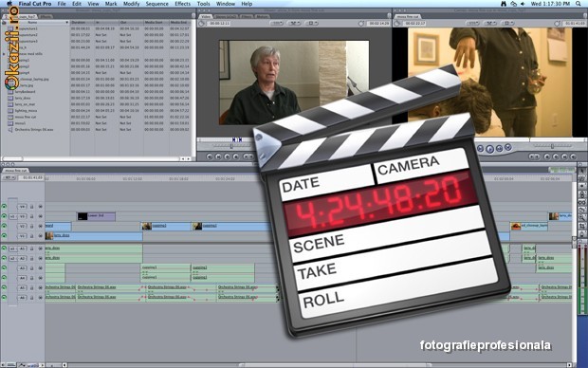
Task: Toggle Auto Select on track V1
Action: (41, 236)
